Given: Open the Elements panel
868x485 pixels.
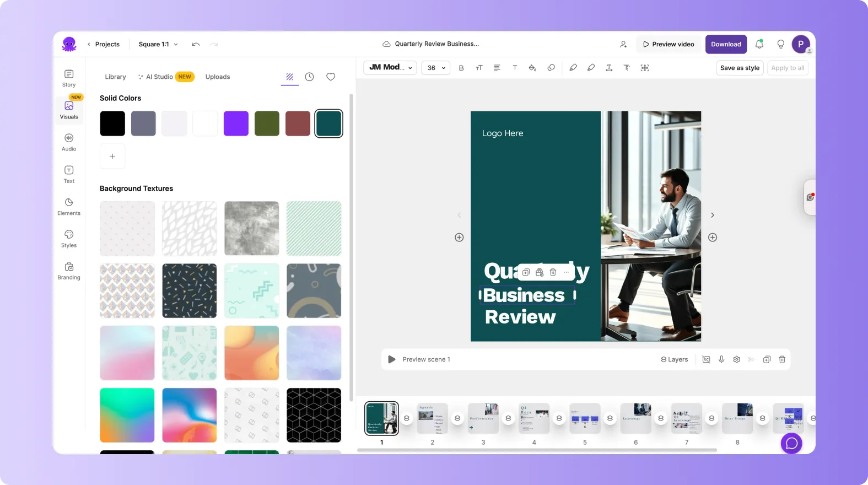Looking at the screenshot, I should pos(69,207).
